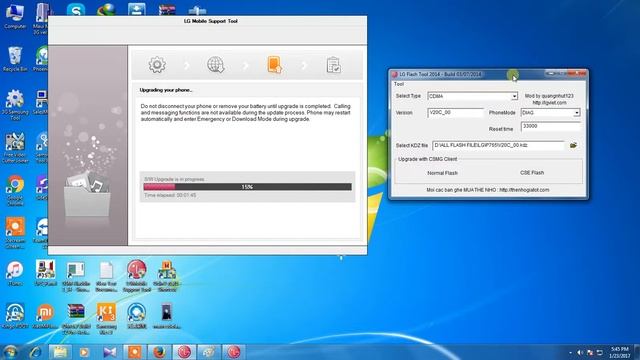Open the blank document file on desktop
The width and height of the screenshot is (640, 360).
point(106,277)
